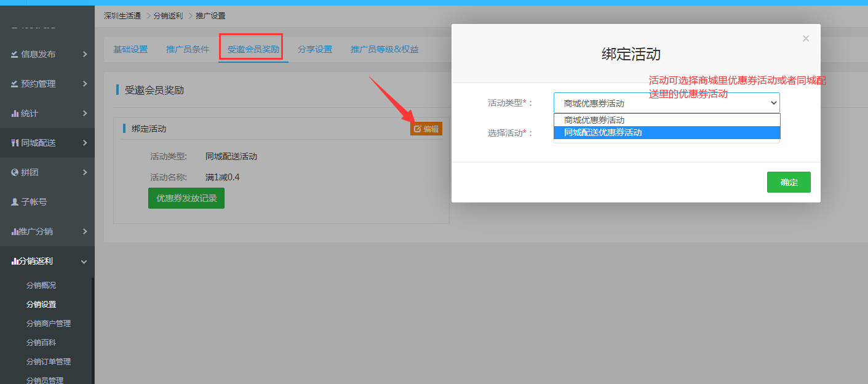The height and width of the screenshot is (384, 868).
Task: Open 优惠券发放记录 records button
Action: pyautogui.click(x=186, y=199)
